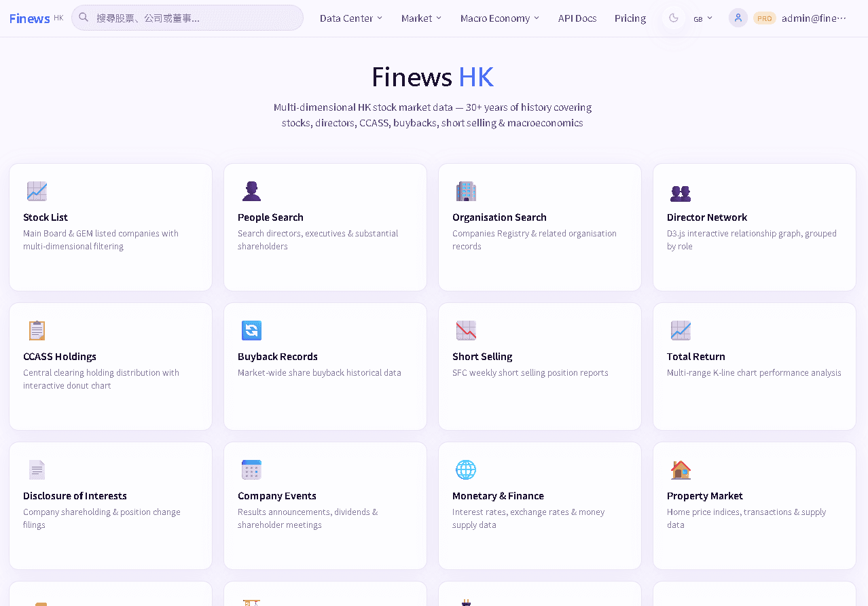Open the Property Market title
The height and width of the screenshot is (606, 868).
tap(705, 496)
